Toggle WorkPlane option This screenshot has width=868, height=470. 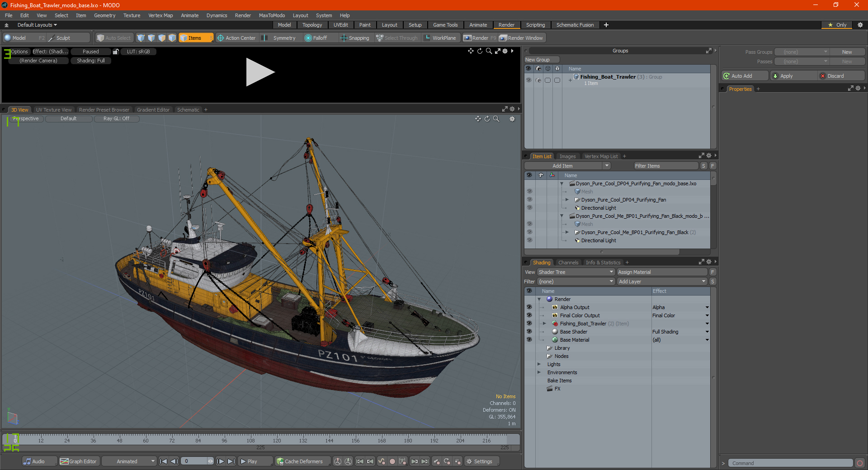click(440, 38)
